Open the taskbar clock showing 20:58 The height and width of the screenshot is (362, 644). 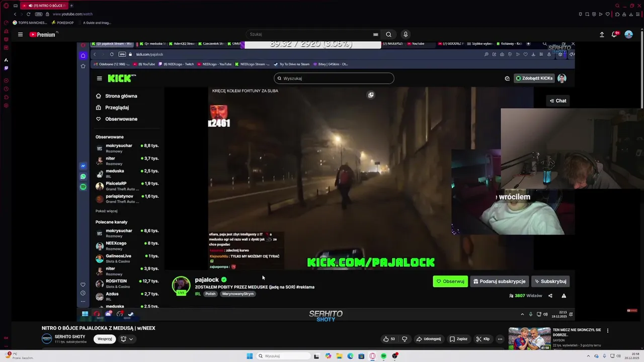pyautogui.click(x=632, y=356)
